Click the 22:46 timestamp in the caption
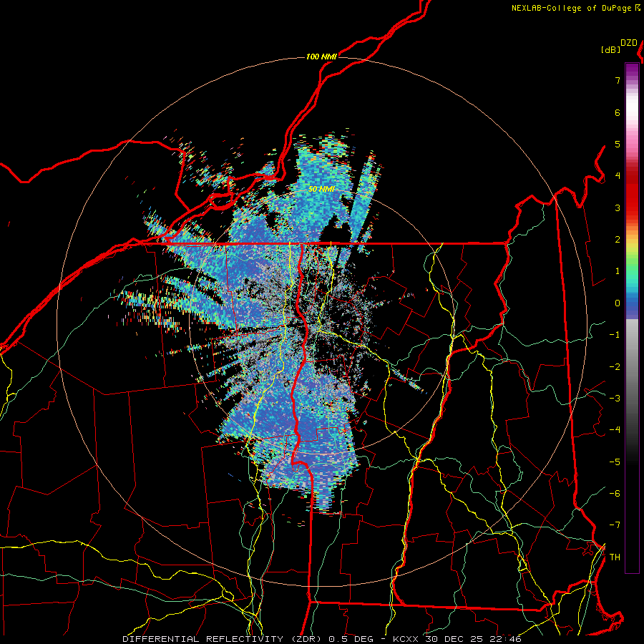Screen dimensions: 644x644 pyautogui.click(x=504, y=639)
